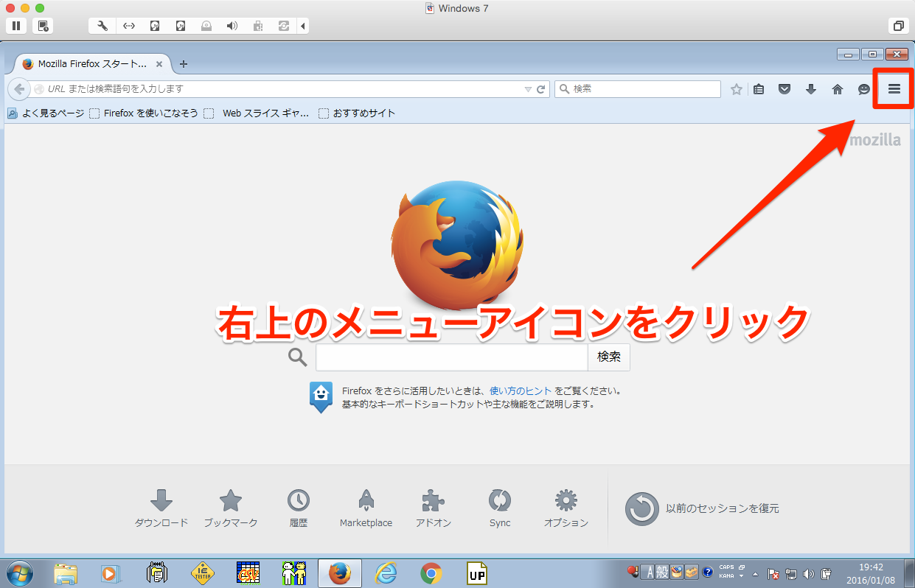Take a snapshot of the virtual machine
Image resolution: width=915 pixels, height=588 pixels.
click(43, 26)
